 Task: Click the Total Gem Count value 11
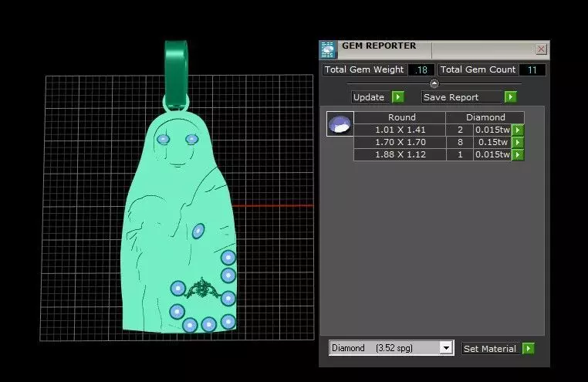coord(532,69)
